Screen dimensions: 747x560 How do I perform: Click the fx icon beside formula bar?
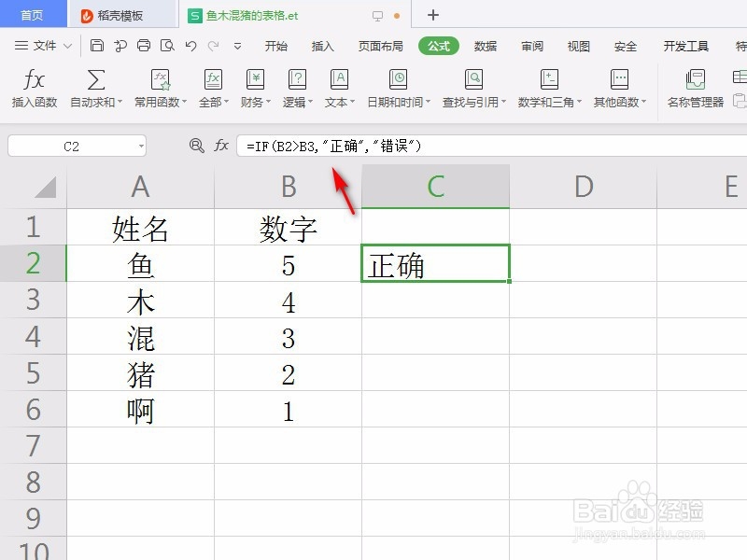coord(221,146)
